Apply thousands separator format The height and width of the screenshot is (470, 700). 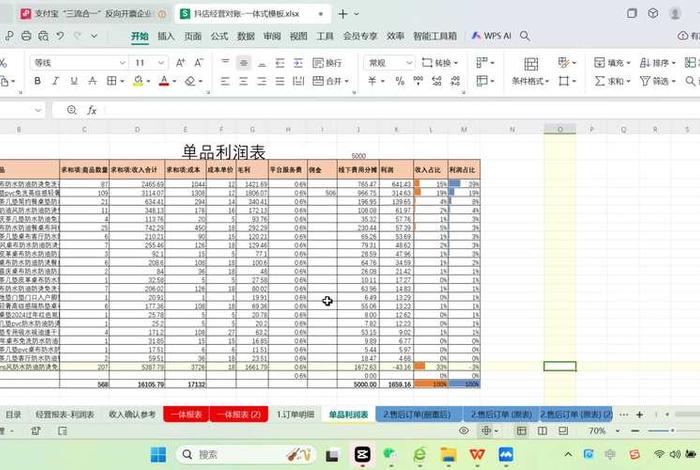click(x=418, y=81)
